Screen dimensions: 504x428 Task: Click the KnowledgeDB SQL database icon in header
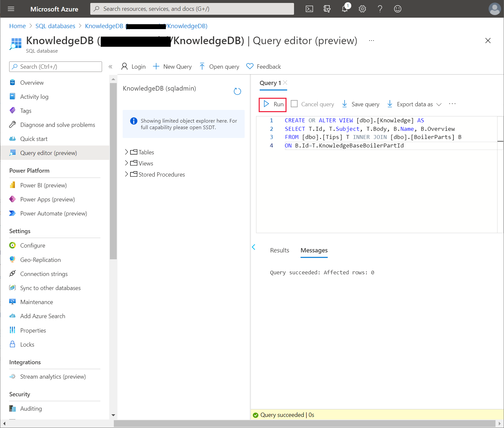coord(15,44)
